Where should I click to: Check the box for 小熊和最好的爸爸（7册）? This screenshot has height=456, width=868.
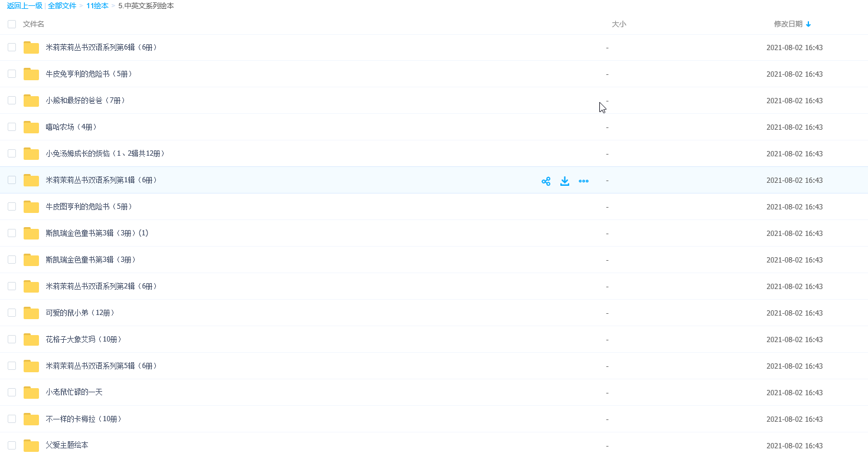[12, 100]
